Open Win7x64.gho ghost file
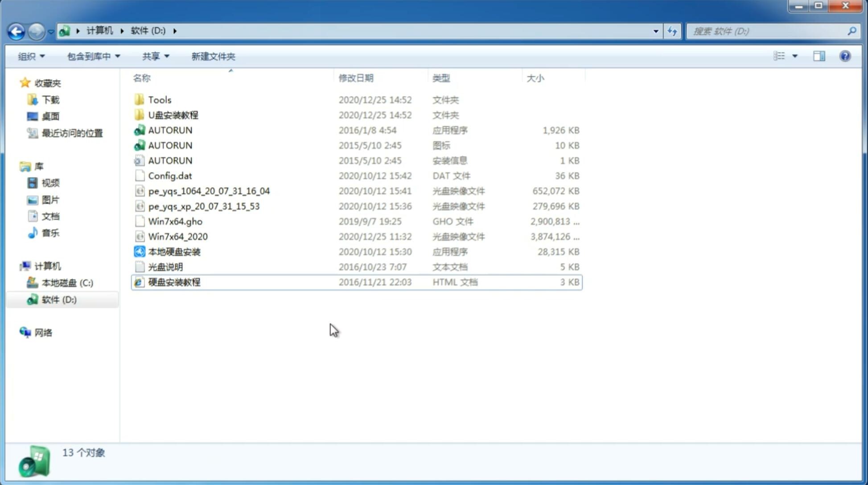This screenshot has height=485, width=868. coord(175,221)
